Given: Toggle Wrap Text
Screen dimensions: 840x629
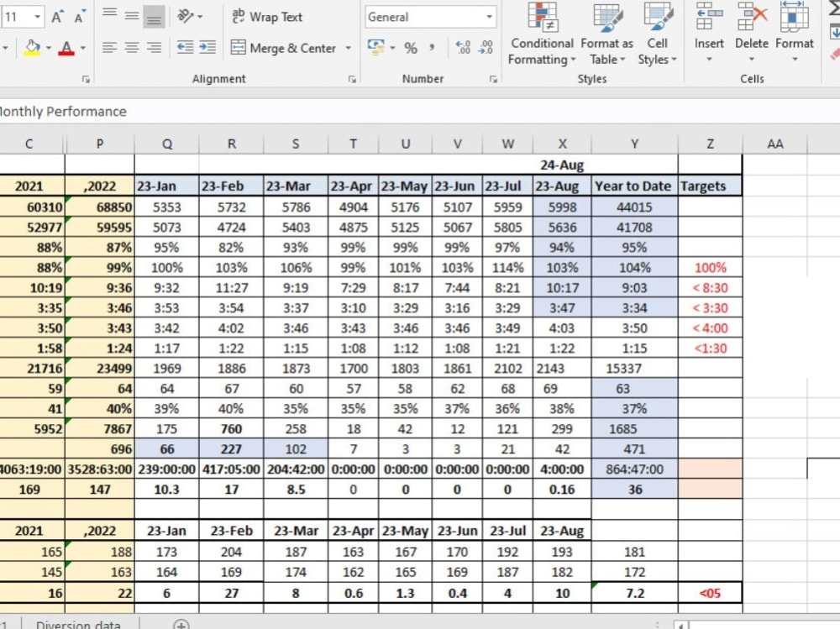Looking at the screenshot, I should click(267, 17).
